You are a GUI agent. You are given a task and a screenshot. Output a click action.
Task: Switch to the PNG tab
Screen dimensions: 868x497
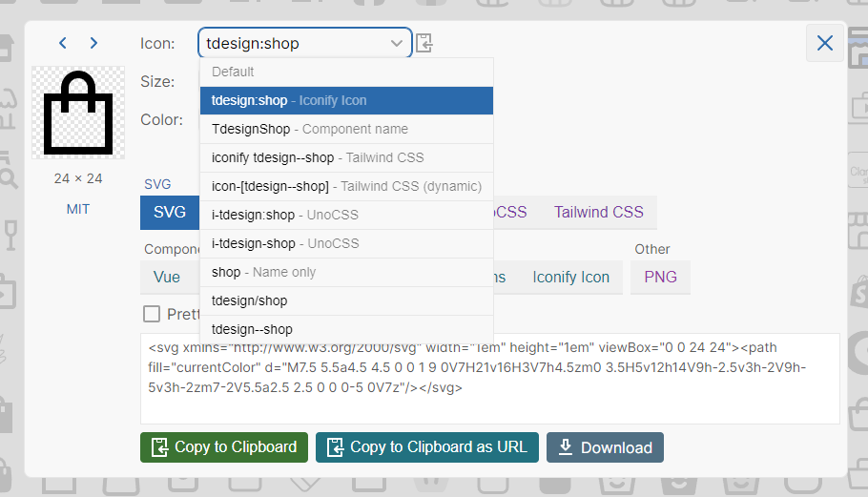point(660,277)
